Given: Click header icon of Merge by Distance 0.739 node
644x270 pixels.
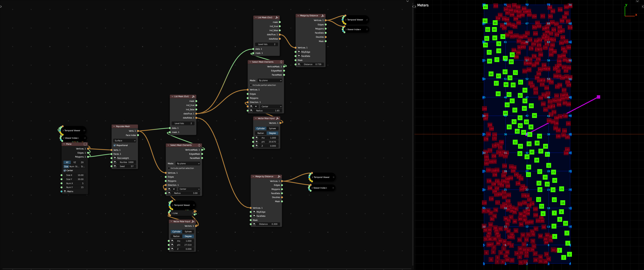Looking at the screenshot, I should (323, 16).
